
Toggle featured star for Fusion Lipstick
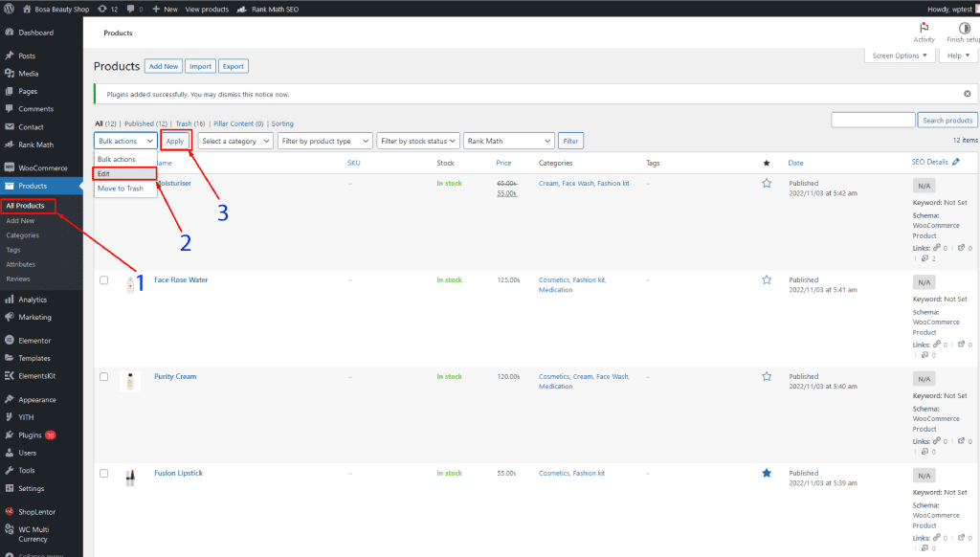(x=767, y=473)
